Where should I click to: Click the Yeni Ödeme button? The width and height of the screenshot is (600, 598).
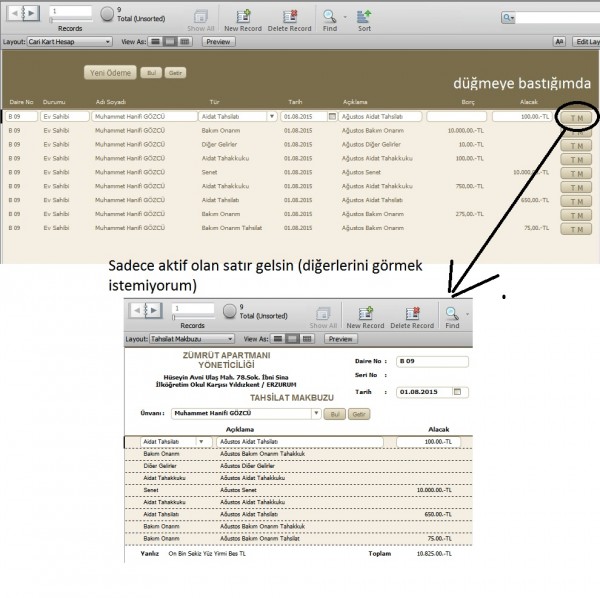click(x=110, y=73)
